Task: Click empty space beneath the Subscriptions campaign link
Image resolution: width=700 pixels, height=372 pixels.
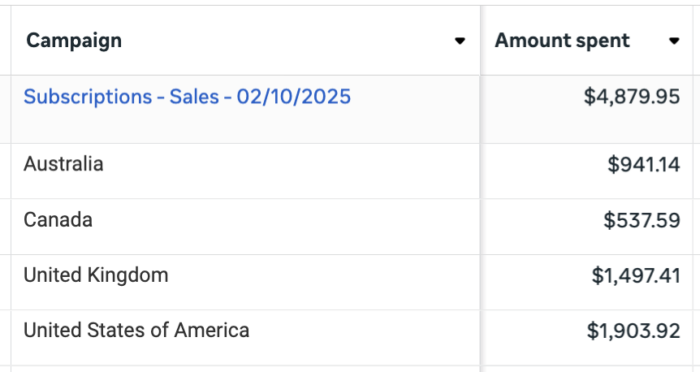Action: pos(187,126)
